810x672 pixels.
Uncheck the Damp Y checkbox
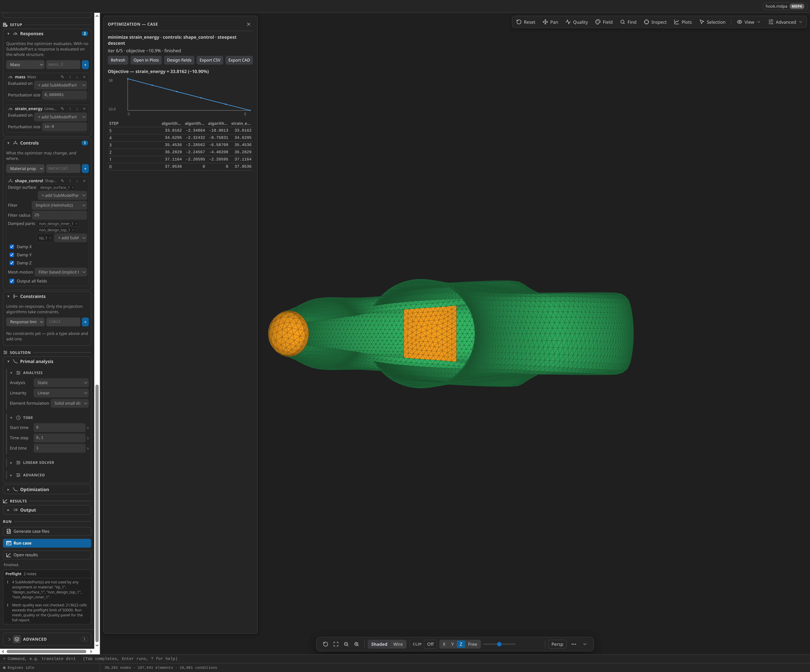pyautogui.click(x=12, y=255)
